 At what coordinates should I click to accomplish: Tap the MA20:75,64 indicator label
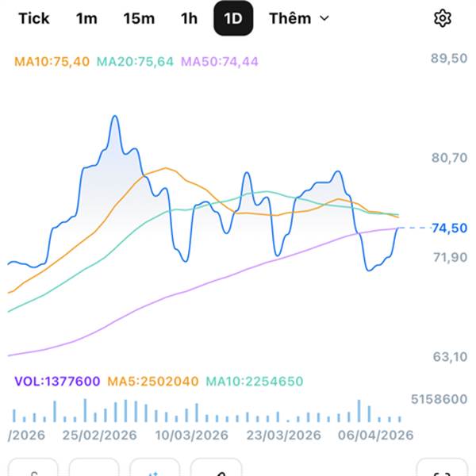[x=136, y=61]
